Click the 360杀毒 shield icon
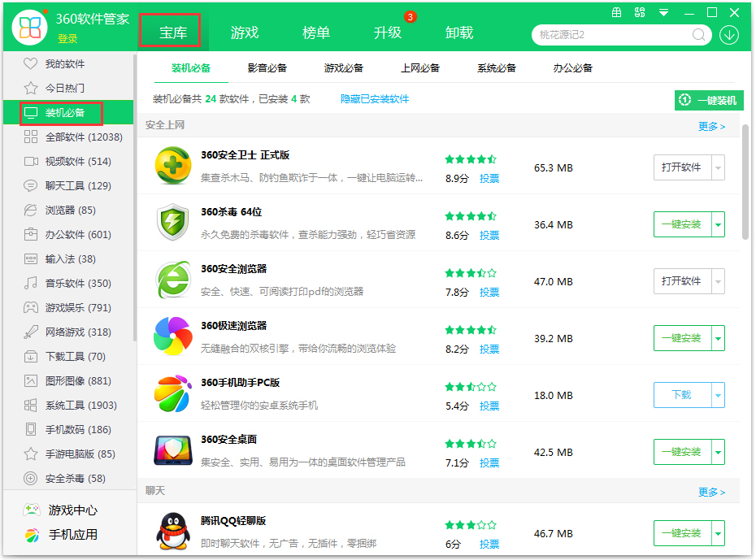This screenshot has height=560, width=756. click(173, 222)
